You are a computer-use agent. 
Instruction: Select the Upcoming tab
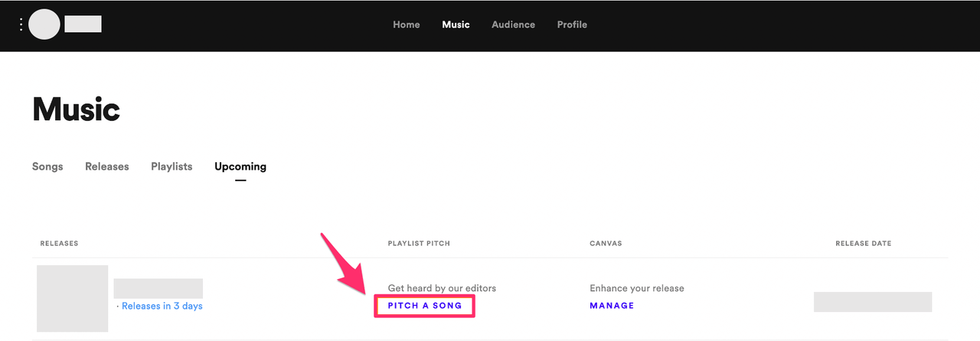(x=240, y=167)
